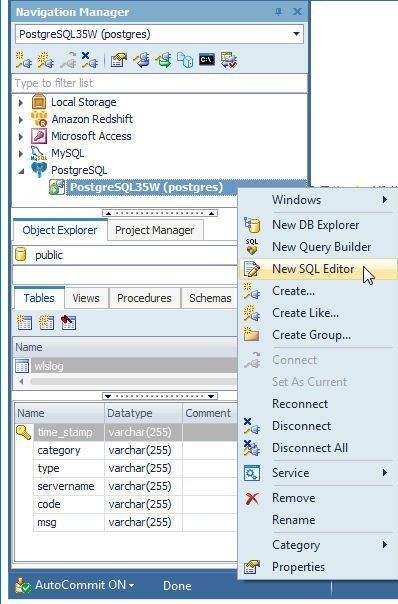
Task: Click the first create connection toolbar icon
Action: [24, 60]
